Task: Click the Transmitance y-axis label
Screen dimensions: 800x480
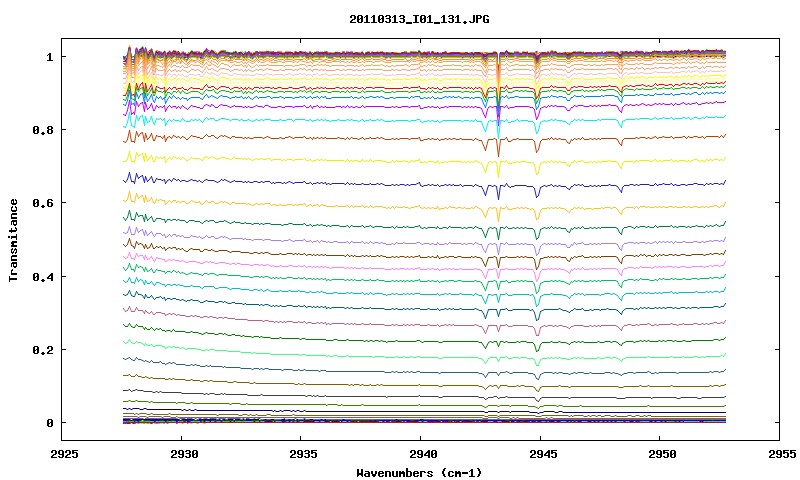Action: pos(14,240)
